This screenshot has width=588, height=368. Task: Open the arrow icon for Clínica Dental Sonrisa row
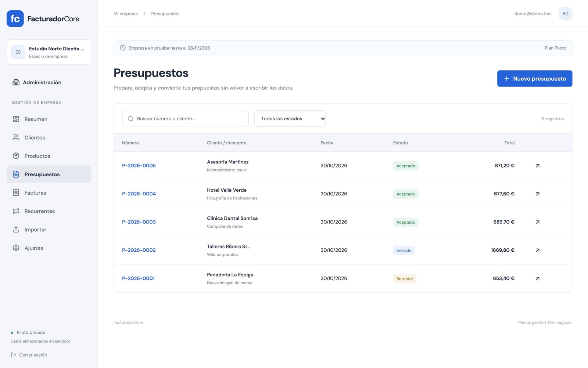[x=537, y=222]
